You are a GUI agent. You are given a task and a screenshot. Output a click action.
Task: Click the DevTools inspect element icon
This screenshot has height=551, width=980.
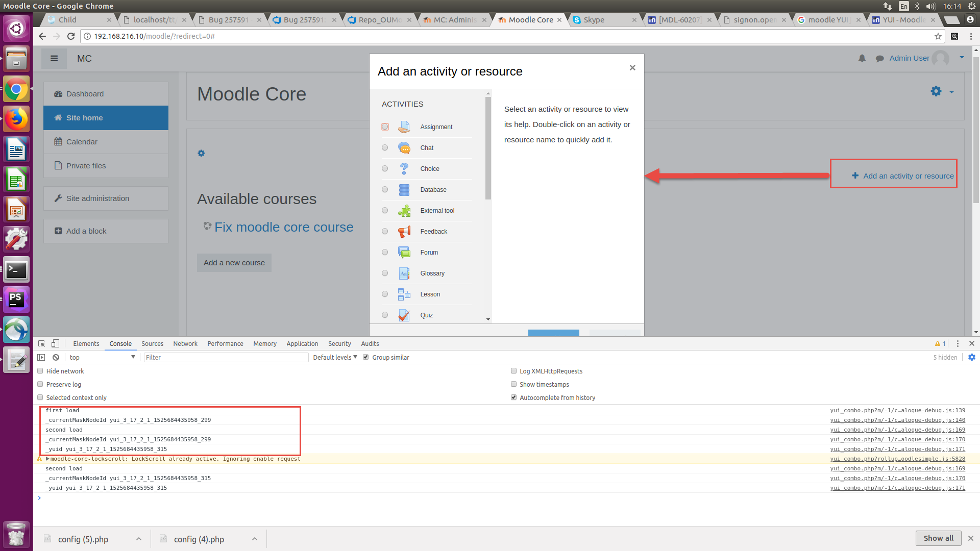pyautogui.click(x=42, y=344)
